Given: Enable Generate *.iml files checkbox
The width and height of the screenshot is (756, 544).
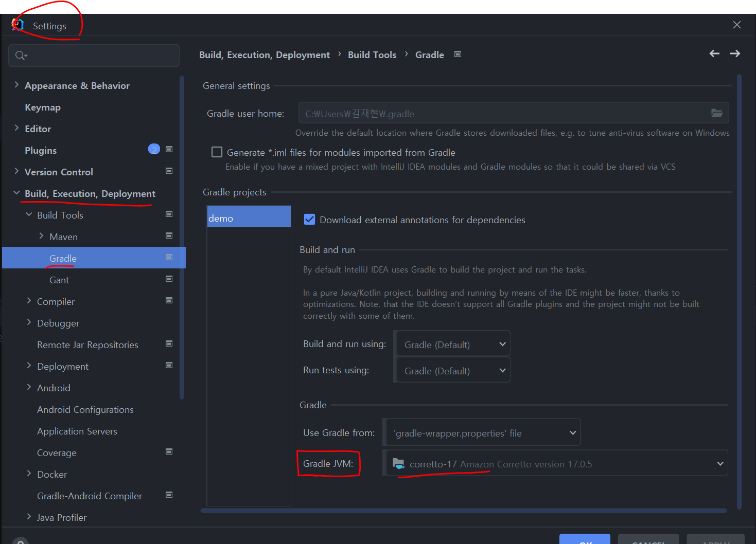Looking at the screenshot, I should click(x=217, y=152).
